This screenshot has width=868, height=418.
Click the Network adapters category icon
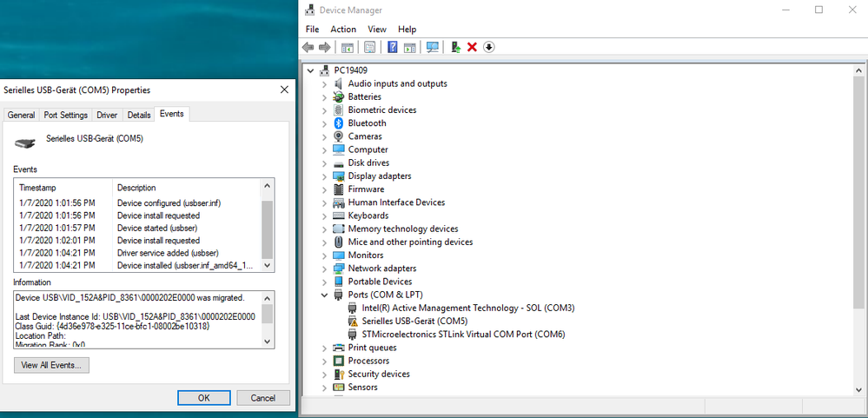point(339,269)
